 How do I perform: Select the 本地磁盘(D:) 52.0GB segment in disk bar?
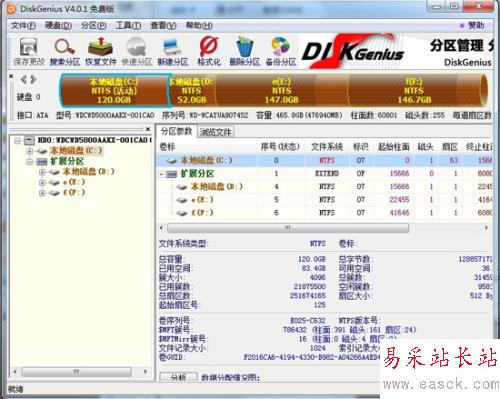click(192, 91)
